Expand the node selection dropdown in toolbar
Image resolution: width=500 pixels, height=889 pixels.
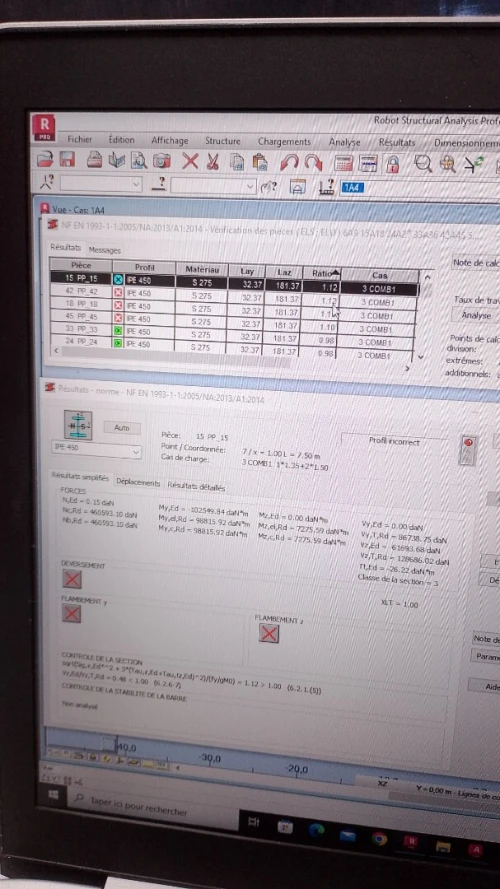tap(136, 184)
